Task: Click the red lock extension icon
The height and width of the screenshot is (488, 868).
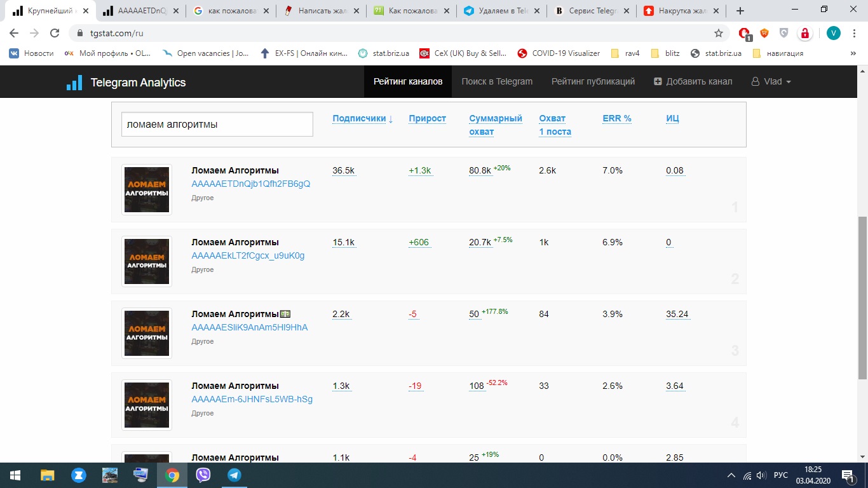Action: click(x=804, y=33)
